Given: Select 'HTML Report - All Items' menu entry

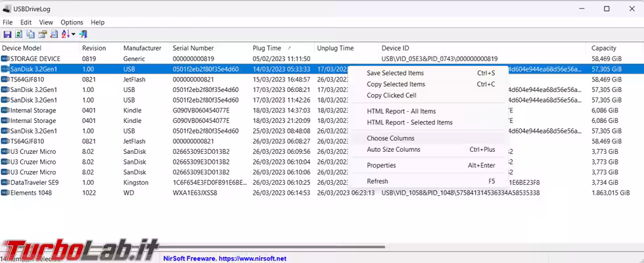Looking at the screenshot, I should coord(401,111).
